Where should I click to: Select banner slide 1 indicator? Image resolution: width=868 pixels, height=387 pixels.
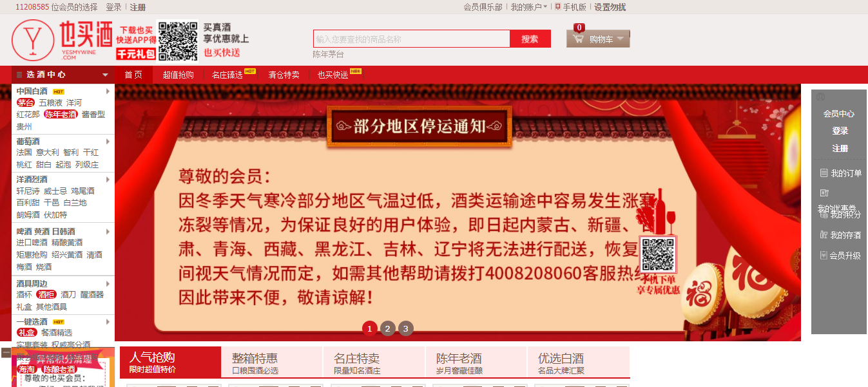(x=370, y=328)
